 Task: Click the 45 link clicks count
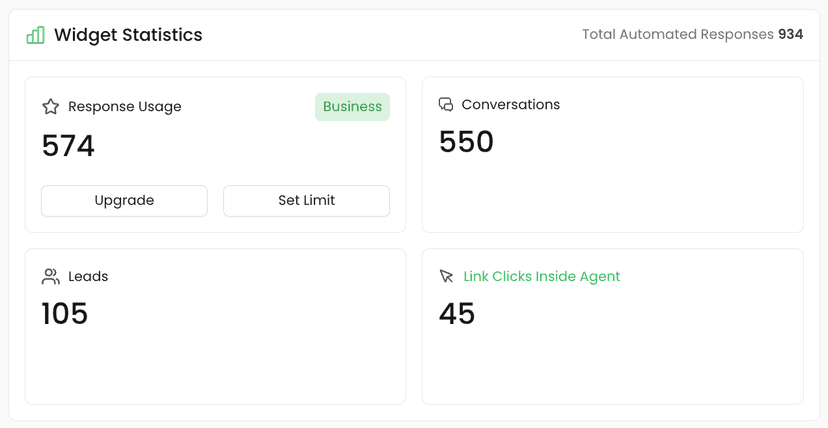(457, 314)
